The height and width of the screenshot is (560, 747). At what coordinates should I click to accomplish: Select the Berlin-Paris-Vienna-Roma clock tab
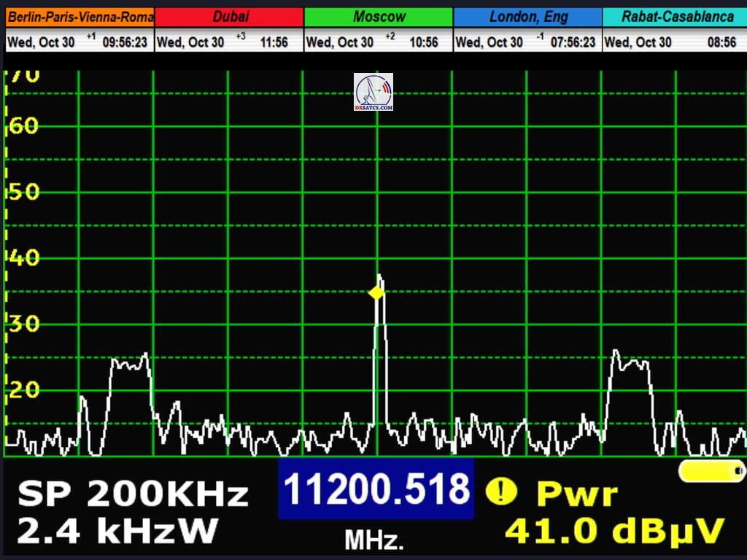pyautogui.click(x=80, y=17)
